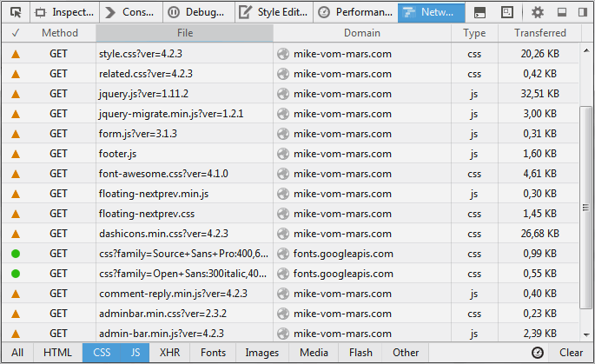Click globe icon in font-awesome.css row
595x364 pixels.
[x=283, y=174]
